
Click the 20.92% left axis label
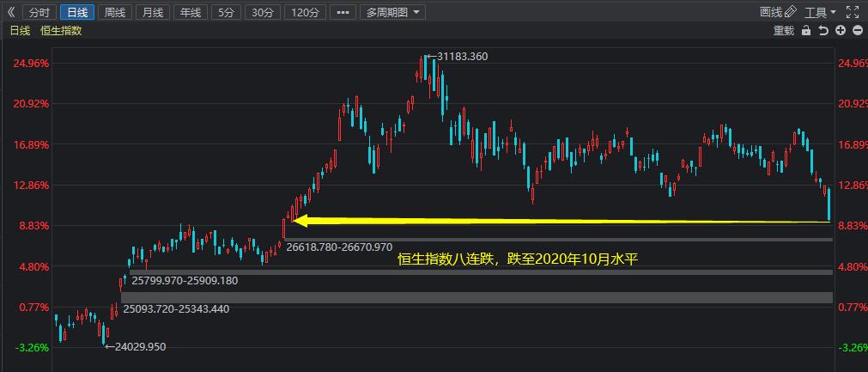pos(32,103)
